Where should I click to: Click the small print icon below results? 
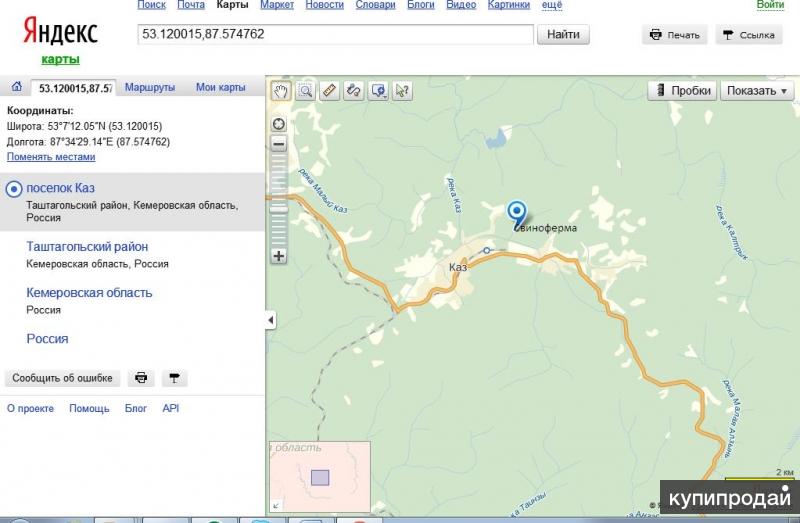pos(141,378)
